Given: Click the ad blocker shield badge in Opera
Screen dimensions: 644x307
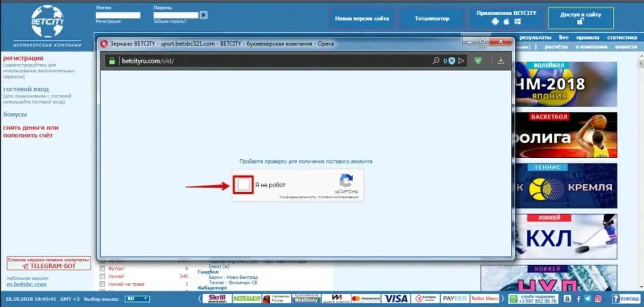Looking at the screenshot, I should [x=452, y=61].
